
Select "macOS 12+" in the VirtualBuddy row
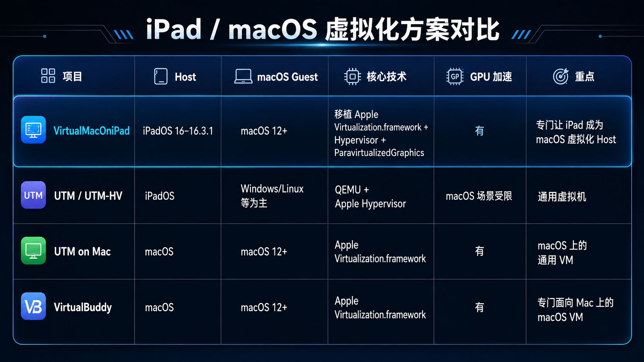[x=264, y=307]
